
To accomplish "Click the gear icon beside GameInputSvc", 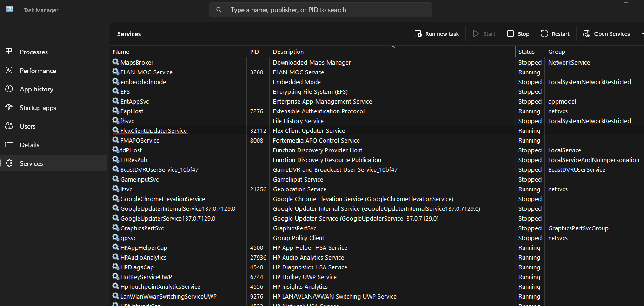I will pos(116,179).
